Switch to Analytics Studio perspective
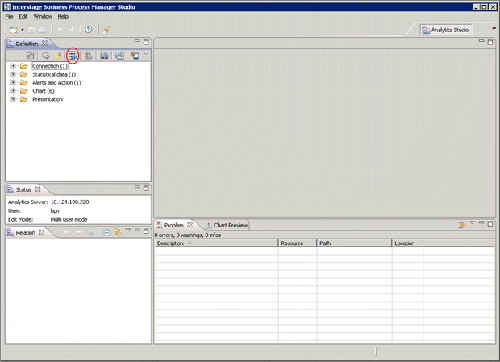This screenshot has width=500, height=362. pyautogui.click(x=446, y=30)
